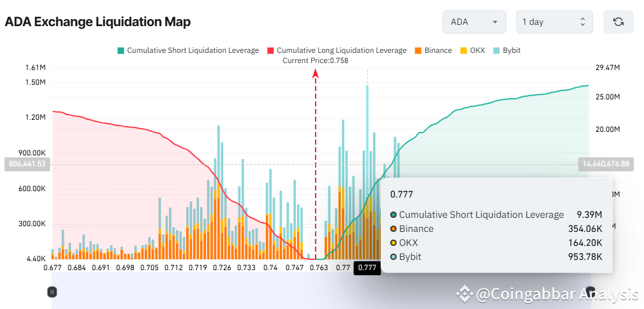Screen dimensions: 644x309
Task: Click the orange Binance legend swatch
Action: click(x=418, y=50)
